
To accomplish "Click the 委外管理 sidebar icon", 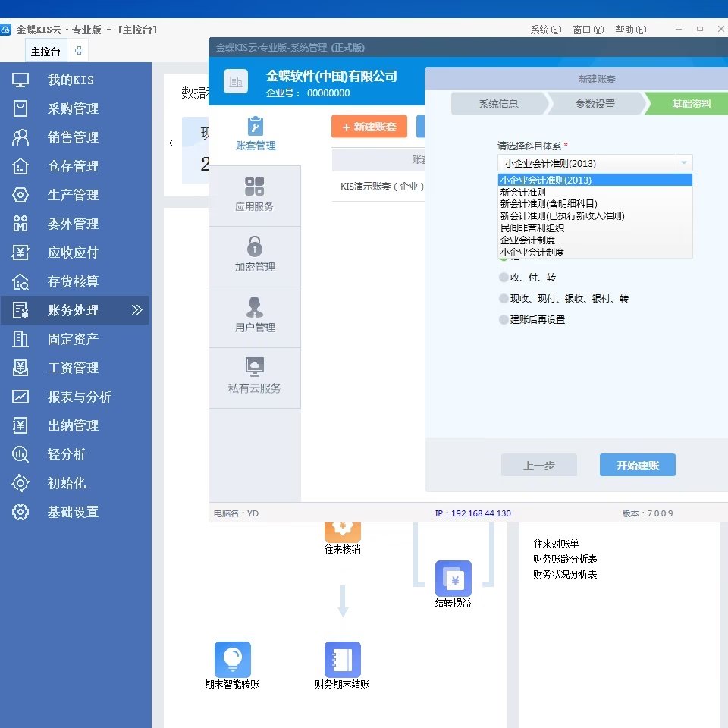I will click(x=20, y=224).
